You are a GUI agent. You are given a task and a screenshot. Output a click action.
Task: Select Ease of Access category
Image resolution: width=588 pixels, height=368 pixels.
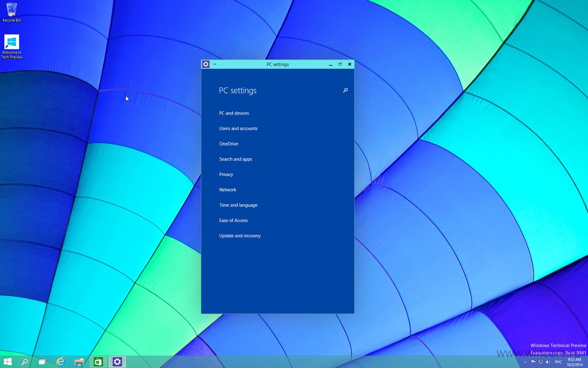click(x=233, y=220)
